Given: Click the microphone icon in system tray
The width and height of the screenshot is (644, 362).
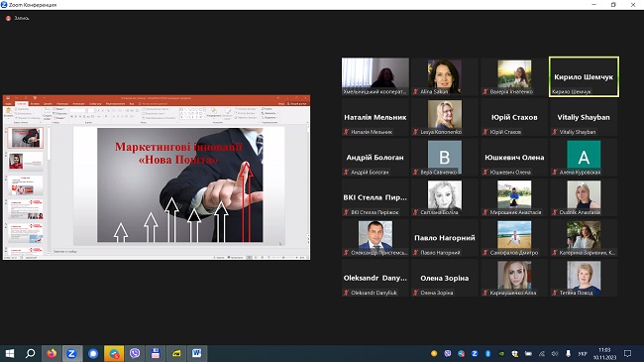Looking at the screenshot, I should (x=568, y=353).
